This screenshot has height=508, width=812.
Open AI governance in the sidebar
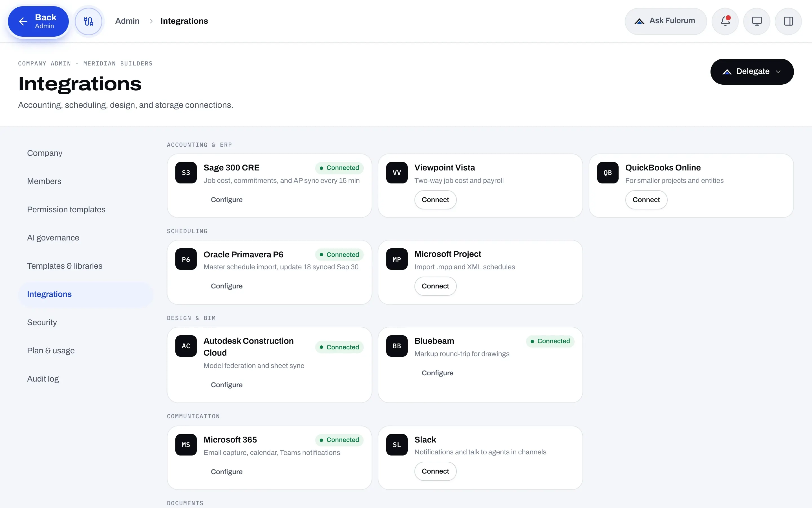(85, 238)
